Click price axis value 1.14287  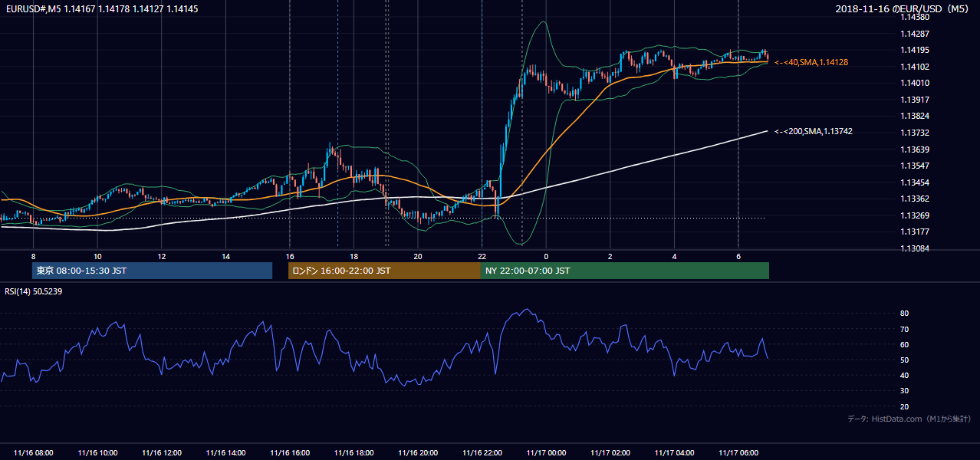click(915, 34)
